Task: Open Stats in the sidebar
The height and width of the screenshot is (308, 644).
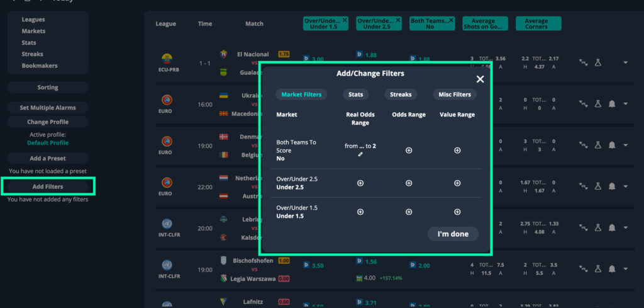Action: point(29,42)
